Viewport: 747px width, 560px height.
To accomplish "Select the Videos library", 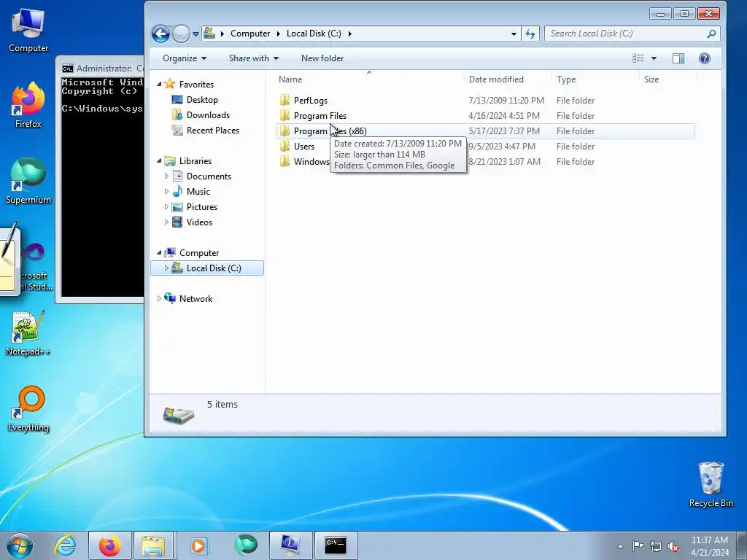I will click(x=199, y=222).
